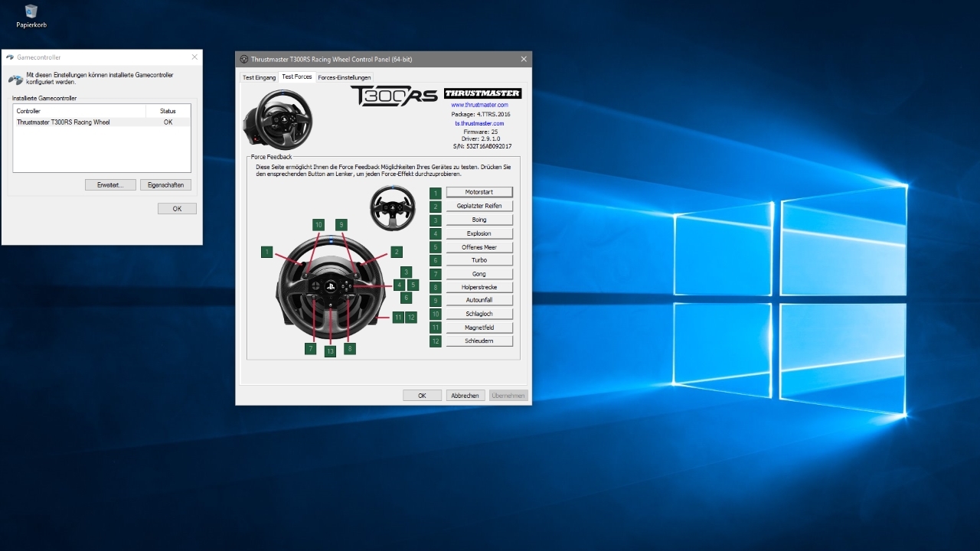Click the 'Driver: 2.9.1.0' text
The width and height of the screenshot is (980, 551).
coord(480,139)
